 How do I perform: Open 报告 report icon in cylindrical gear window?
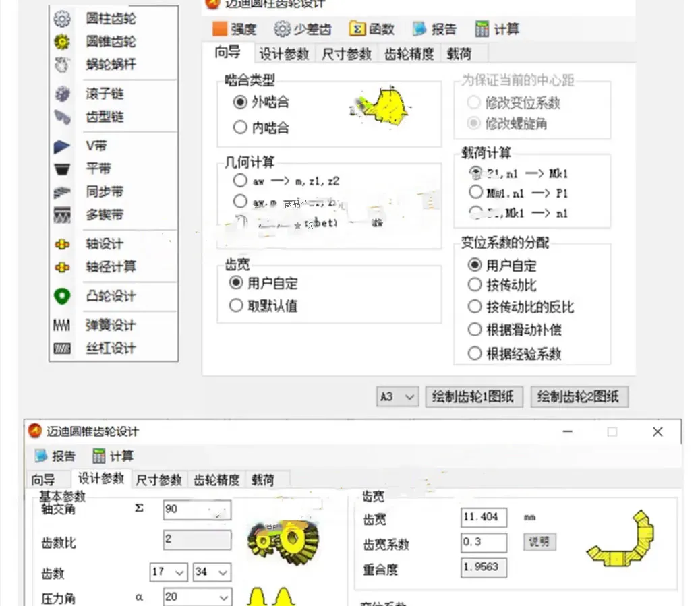click(419, 29)
